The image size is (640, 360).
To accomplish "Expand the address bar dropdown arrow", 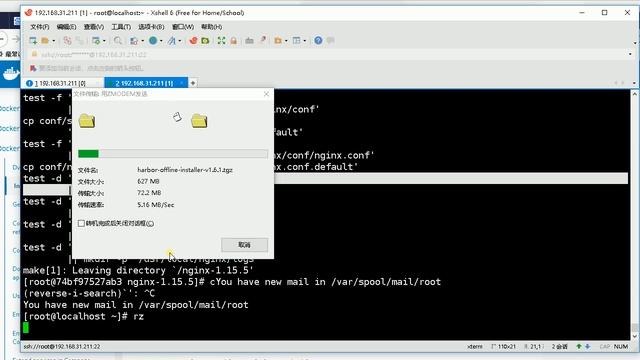I will click(x=630, y=54).
